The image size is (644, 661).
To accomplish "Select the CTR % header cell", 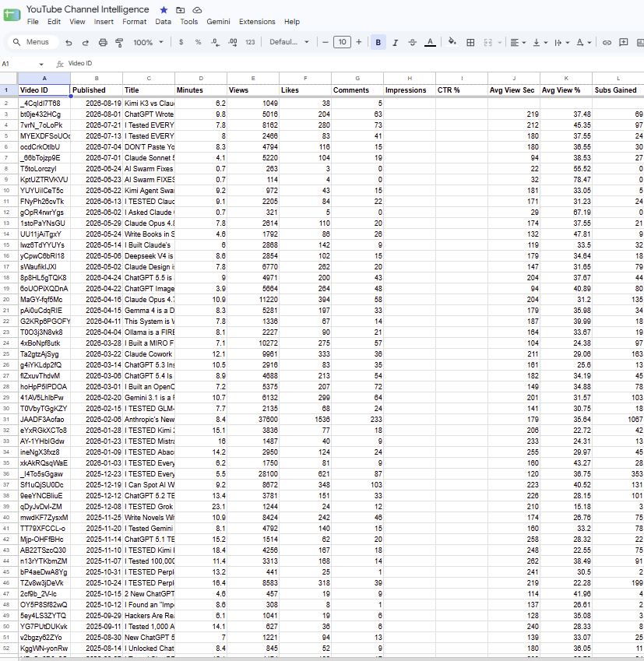I will 462,90.
